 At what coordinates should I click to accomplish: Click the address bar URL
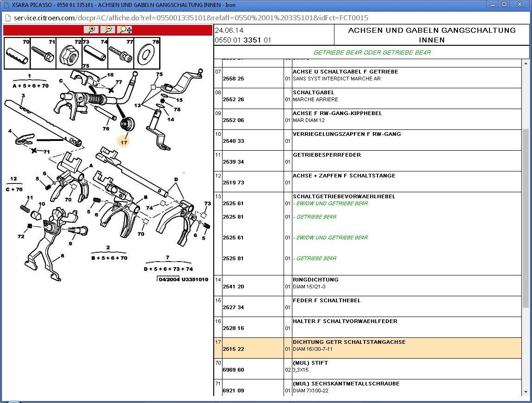(191, 18)
